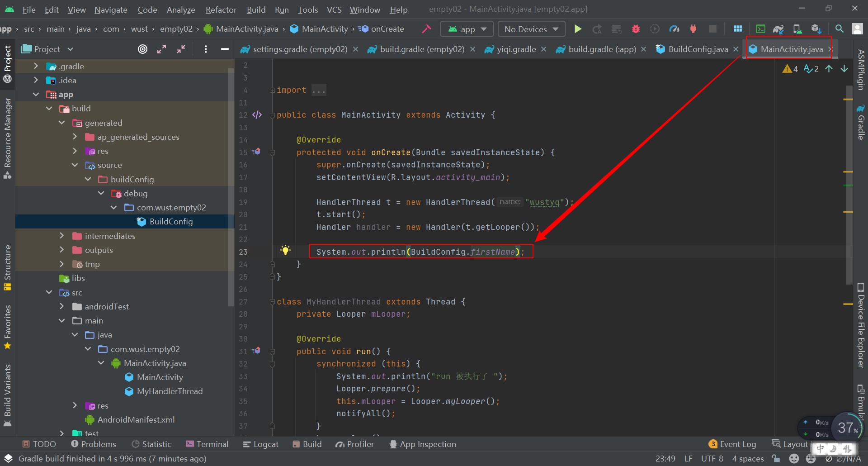This screenshot has width=868, height=466.
Task: Open Search Everywhere magnifier icon
Action: 839,29
